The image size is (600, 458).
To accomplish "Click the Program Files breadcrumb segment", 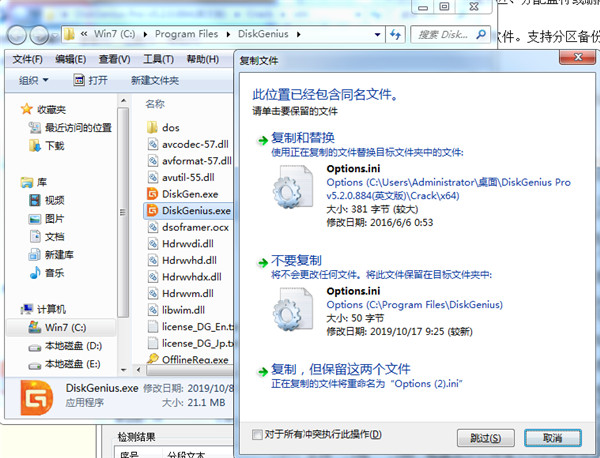I will click(186, 34).
